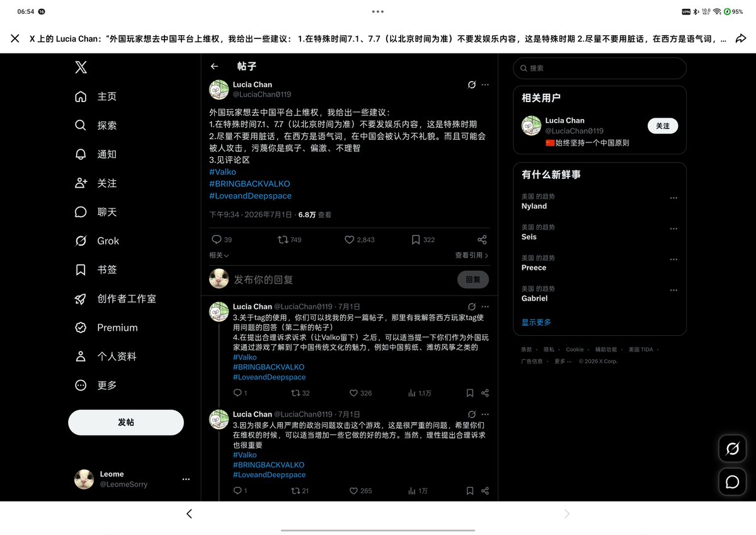Open more options for Nyland trend
Screen dimensions: 756x535
(673, 198)
